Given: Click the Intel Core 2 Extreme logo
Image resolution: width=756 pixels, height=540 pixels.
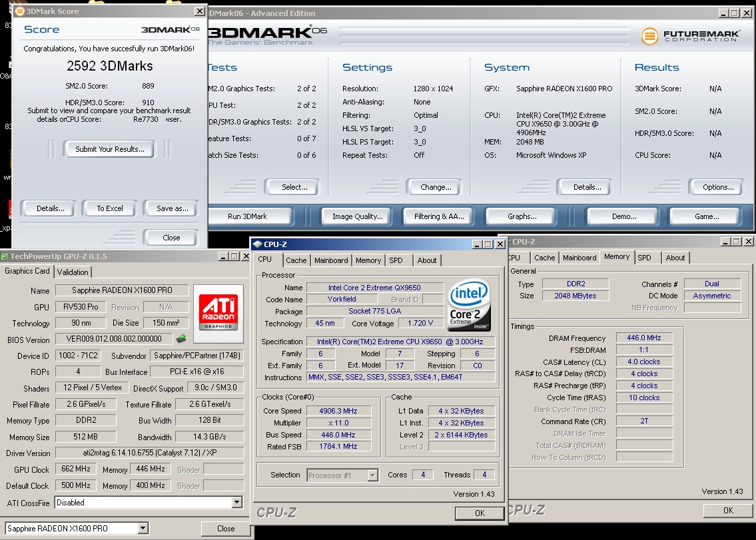Looking at the screenshot, I should click(469, 305).
